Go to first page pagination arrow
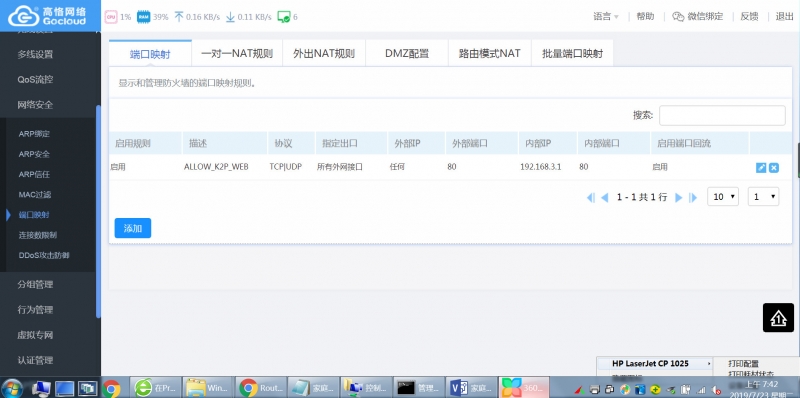This screenshot has height=398, width=800. (x=591, y=197)
